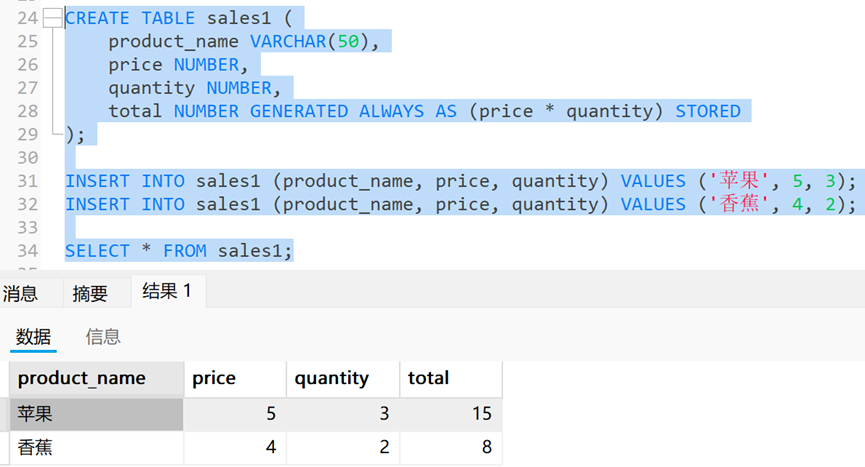Switch to the 消息 tab
865x467 pixels.
click(21, 293)
